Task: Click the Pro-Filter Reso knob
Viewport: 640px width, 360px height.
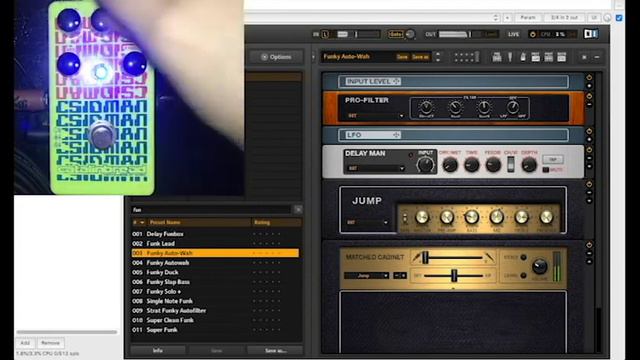Action: point(455,107)
